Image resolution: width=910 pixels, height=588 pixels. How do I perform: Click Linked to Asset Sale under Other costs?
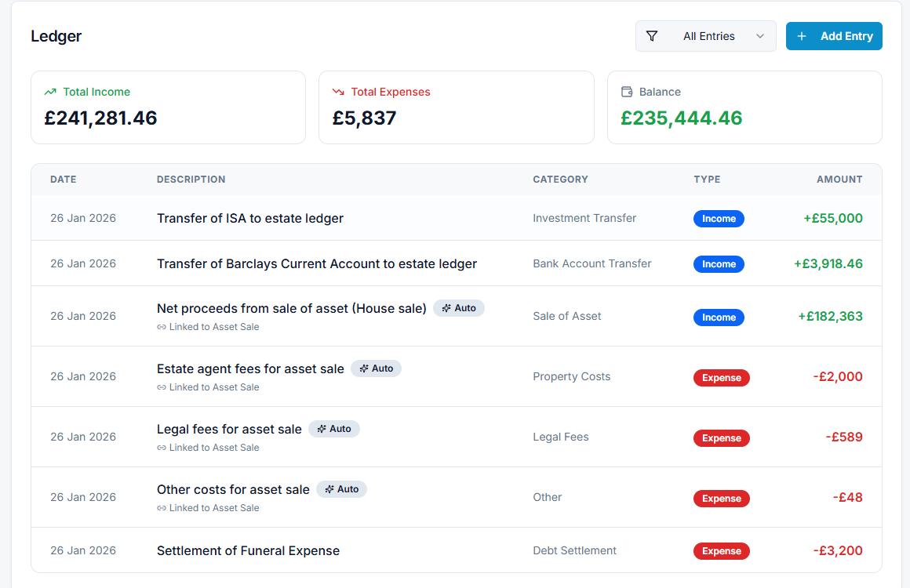[213, 508]
